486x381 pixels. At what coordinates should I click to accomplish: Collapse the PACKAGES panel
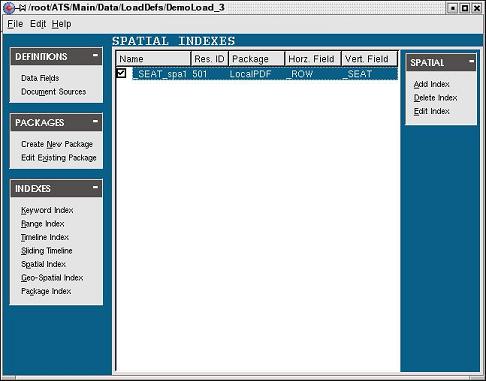[95, 121]
